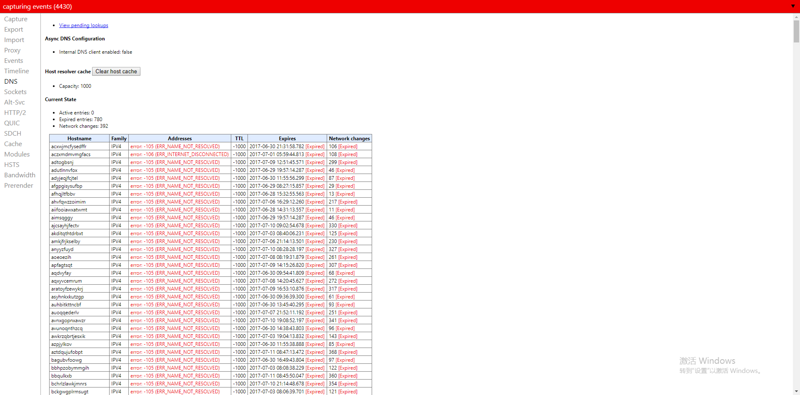
Task: Click the expiry 2017-07-10 09:02:54.678 cell
Action: (287, 225)
